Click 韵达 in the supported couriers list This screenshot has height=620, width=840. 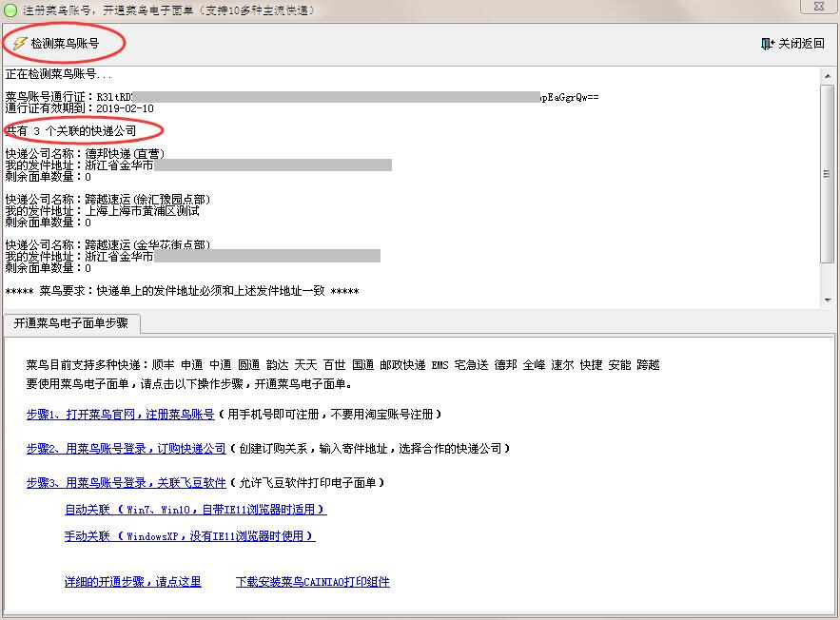pyautogui.click(x=278, y=365)
